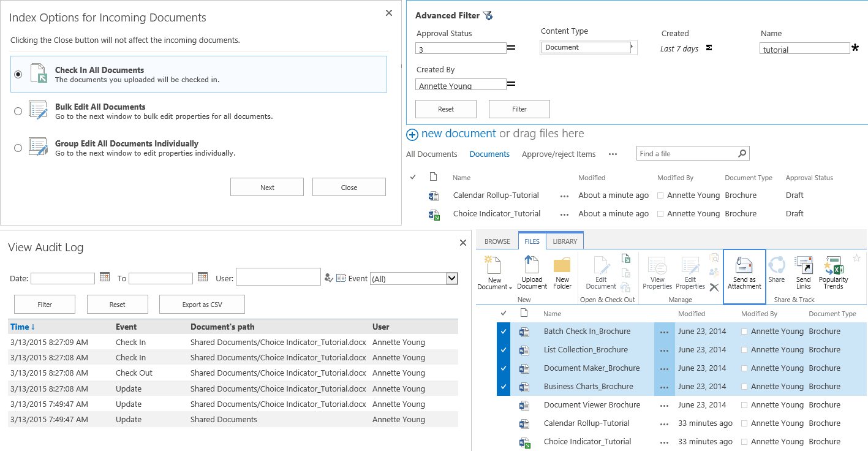Click the check names icon beside User field
The image size is (868, 451).
coord(329,278)
